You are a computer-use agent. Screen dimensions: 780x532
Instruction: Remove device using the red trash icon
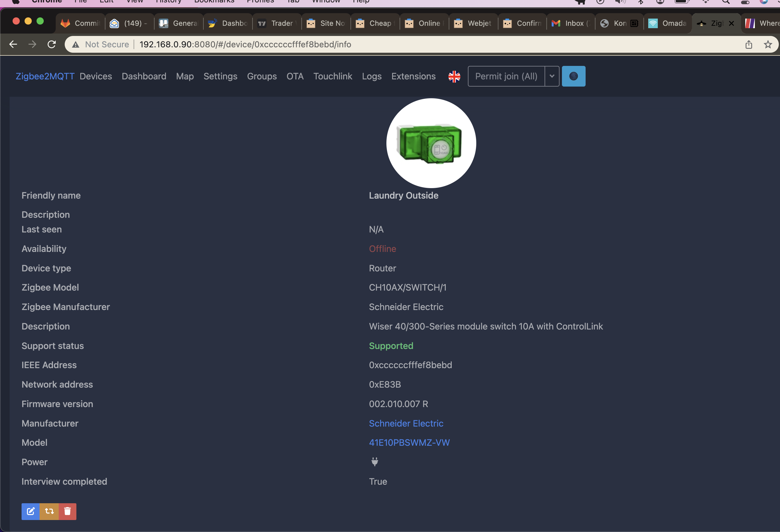tap(67, 511)
